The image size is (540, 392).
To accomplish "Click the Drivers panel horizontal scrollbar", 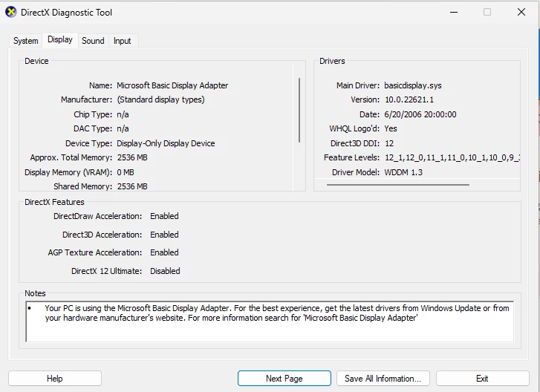I will (x=398, y=185).
